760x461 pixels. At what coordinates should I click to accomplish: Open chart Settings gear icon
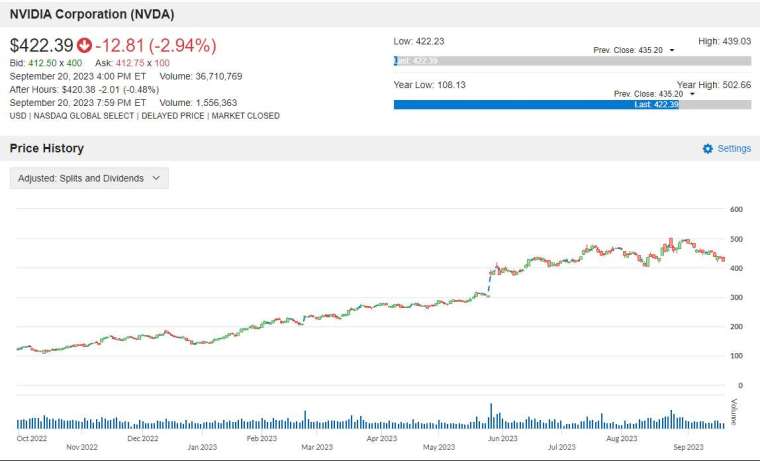[x=708, y=149]
